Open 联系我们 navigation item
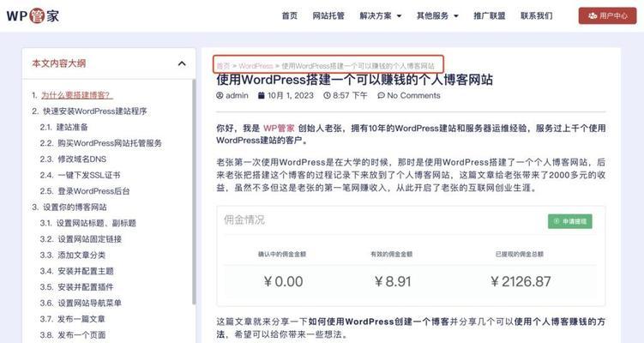 pos(537,15)
